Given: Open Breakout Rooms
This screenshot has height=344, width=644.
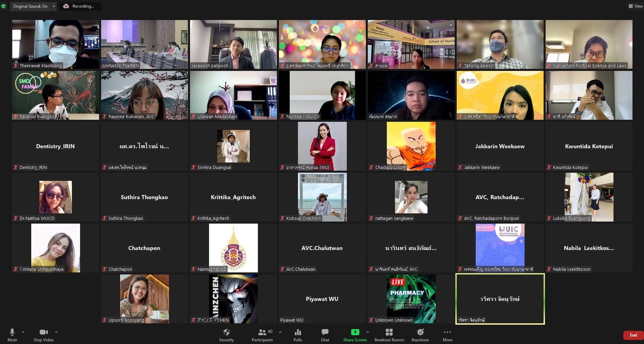Looking at the screenshot, I should pos(389,335).
